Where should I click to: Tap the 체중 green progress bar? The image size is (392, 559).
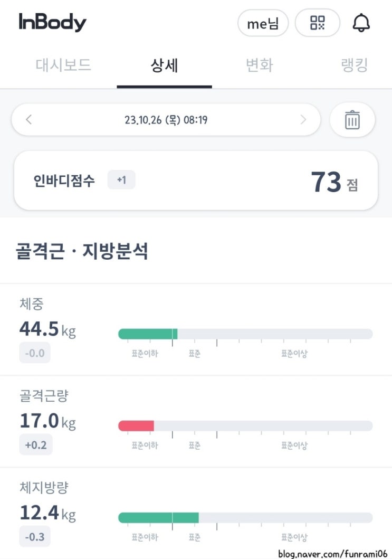pos(148,334)
